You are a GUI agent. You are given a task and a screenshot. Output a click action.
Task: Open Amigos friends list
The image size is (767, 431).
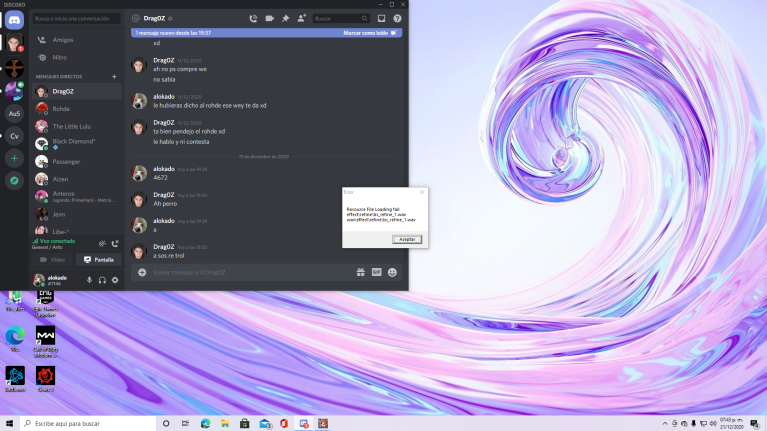[x=77, y=40]
